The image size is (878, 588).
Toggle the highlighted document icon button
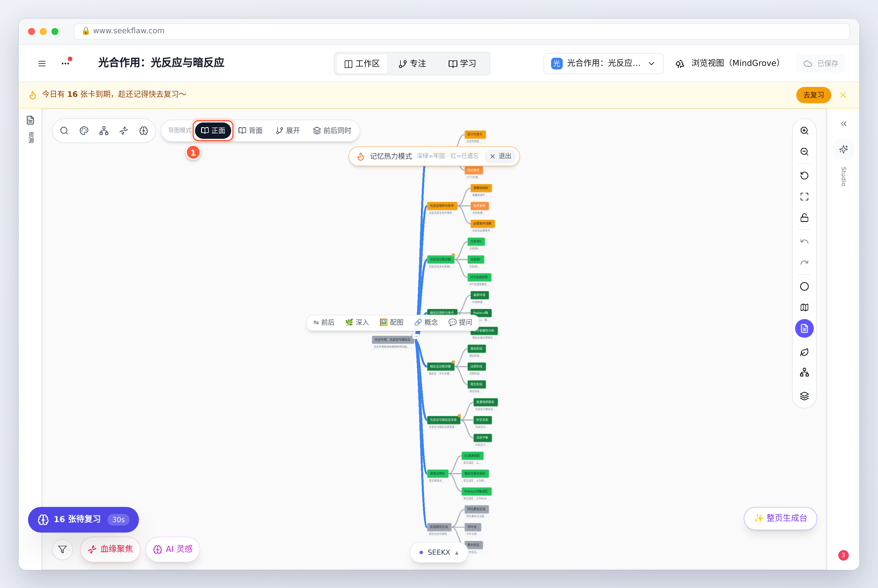coord(804,328)
